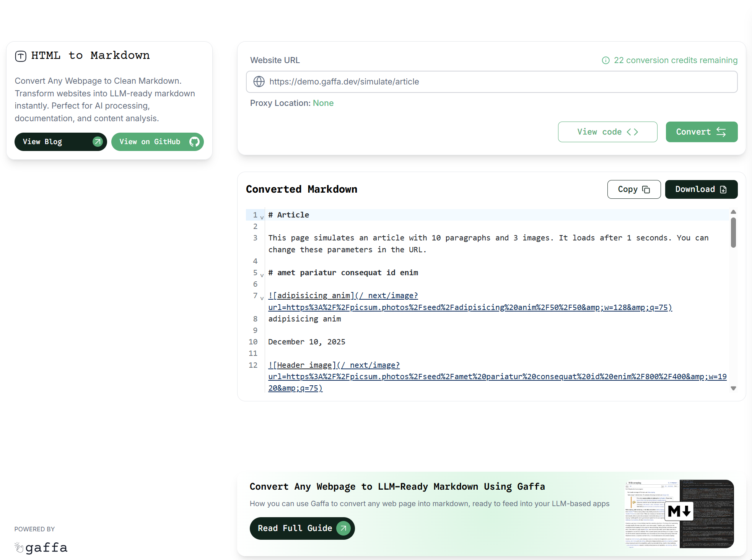Click the HTML to Markdown text icon
The image size is (752, 560).
pos(21,56)
